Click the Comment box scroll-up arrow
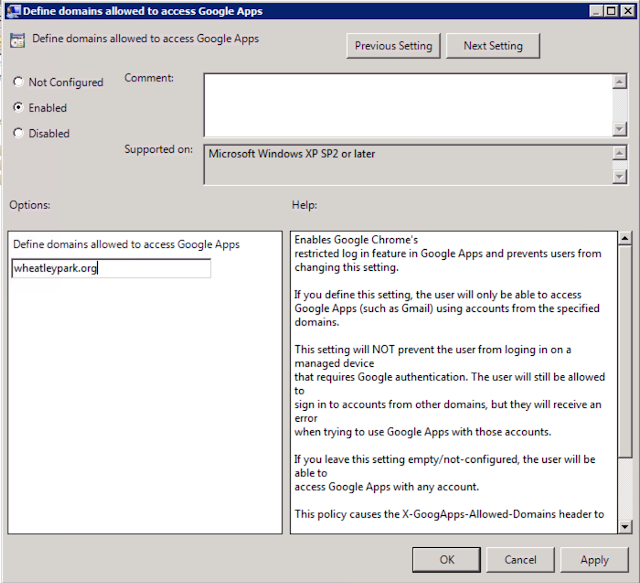The image size is (640, 583). [x=620, y=82]
